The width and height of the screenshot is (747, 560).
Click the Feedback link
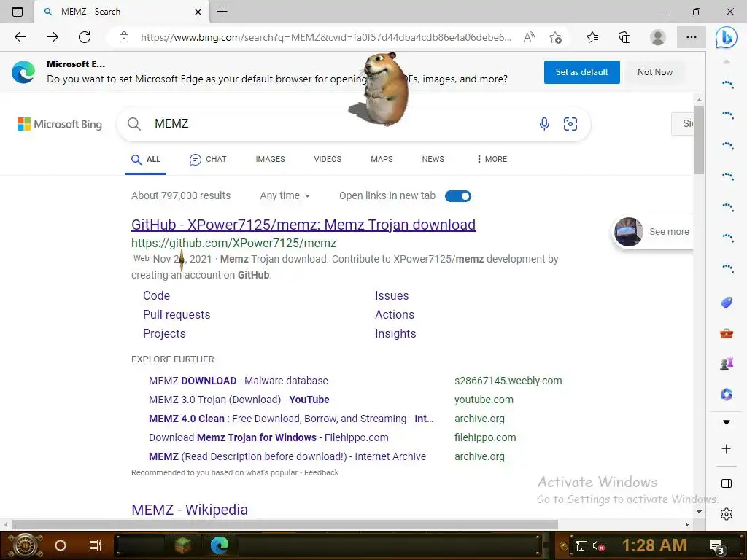321,472
